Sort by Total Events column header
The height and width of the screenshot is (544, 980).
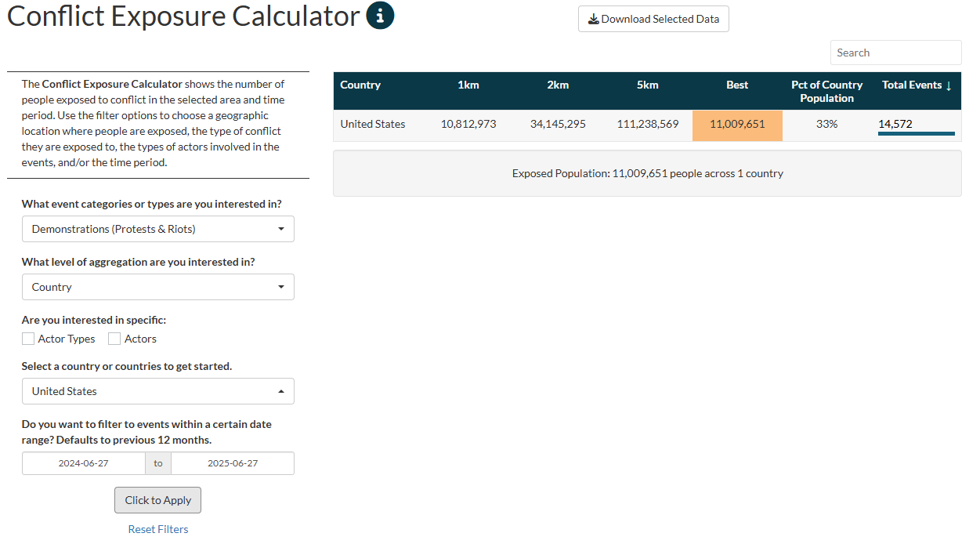(917, 85)
